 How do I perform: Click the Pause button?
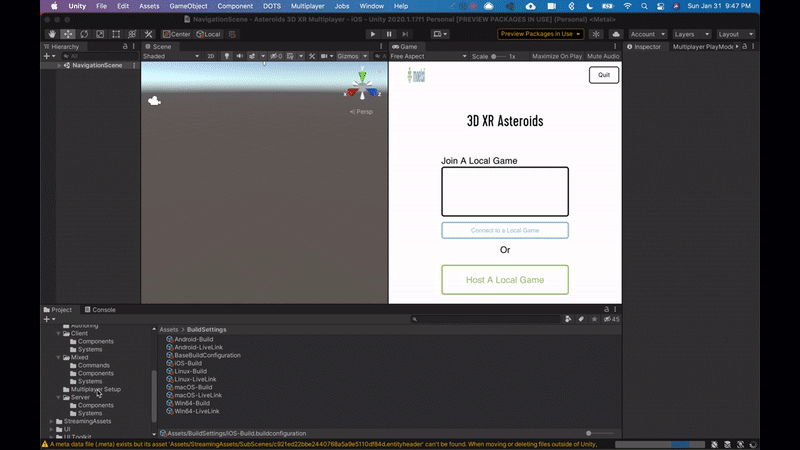pos(389,34)
